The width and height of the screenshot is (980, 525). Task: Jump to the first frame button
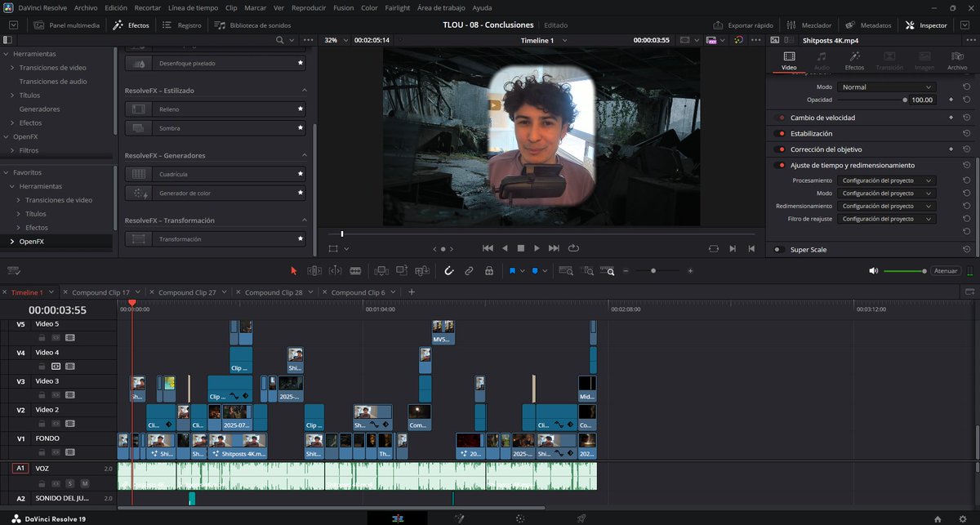tap(488, 248)
